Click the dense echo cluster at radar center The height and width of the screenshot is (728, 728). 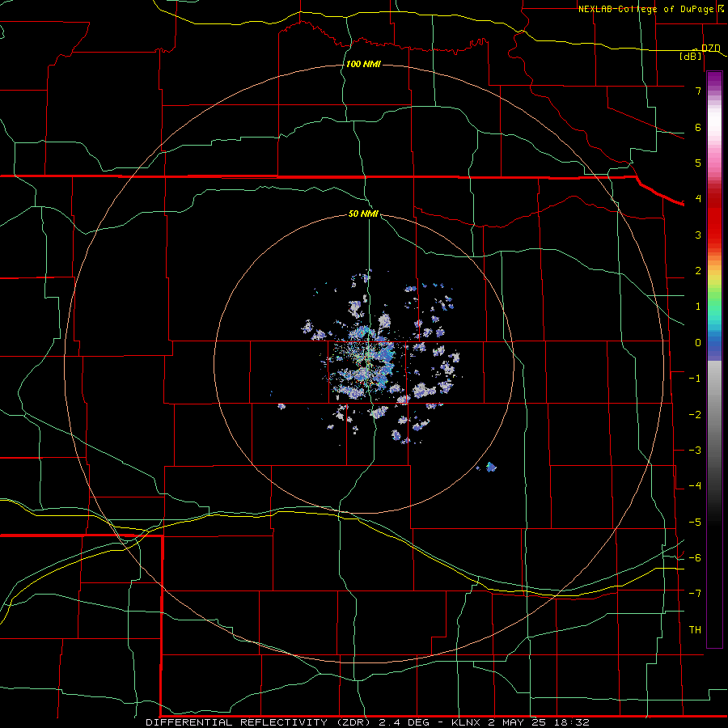(365, 362)
